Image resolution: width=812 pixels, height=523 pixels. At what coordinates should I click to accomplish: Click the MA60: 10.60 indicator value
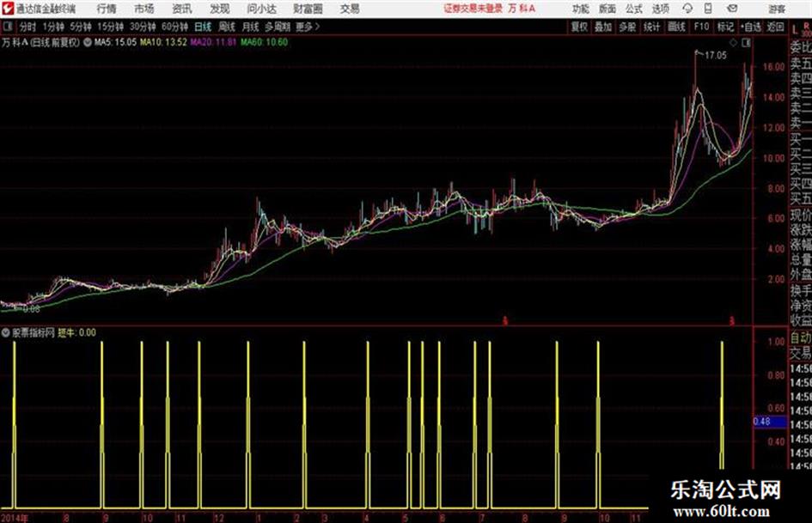coord(264,42)
